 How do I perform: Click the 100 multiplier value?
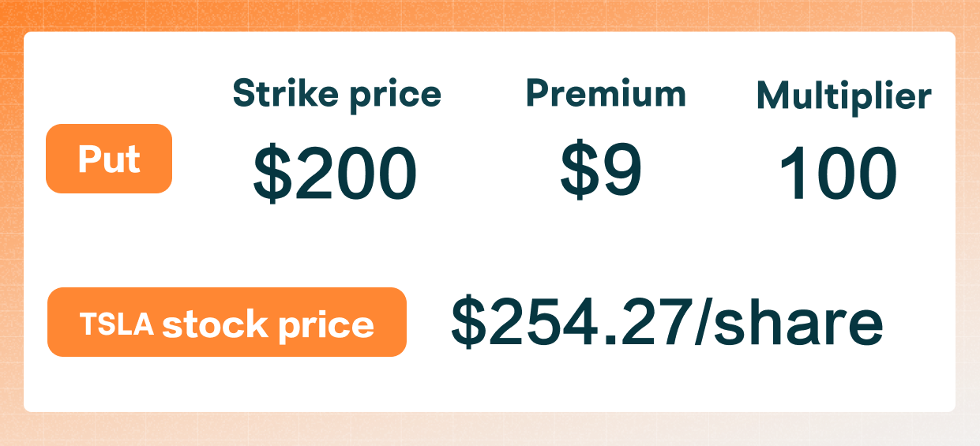point(838,174)
